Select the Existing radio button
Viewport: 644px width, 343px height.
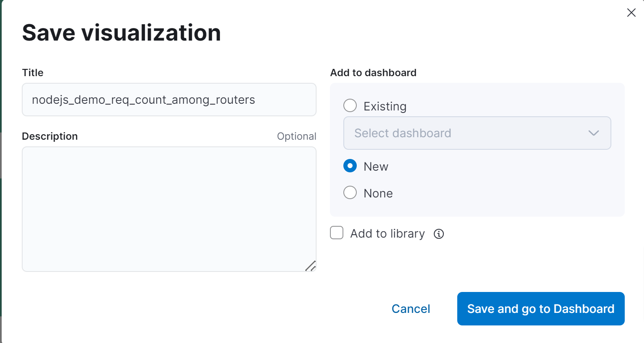pyautogui.click(x=350, y=105)
